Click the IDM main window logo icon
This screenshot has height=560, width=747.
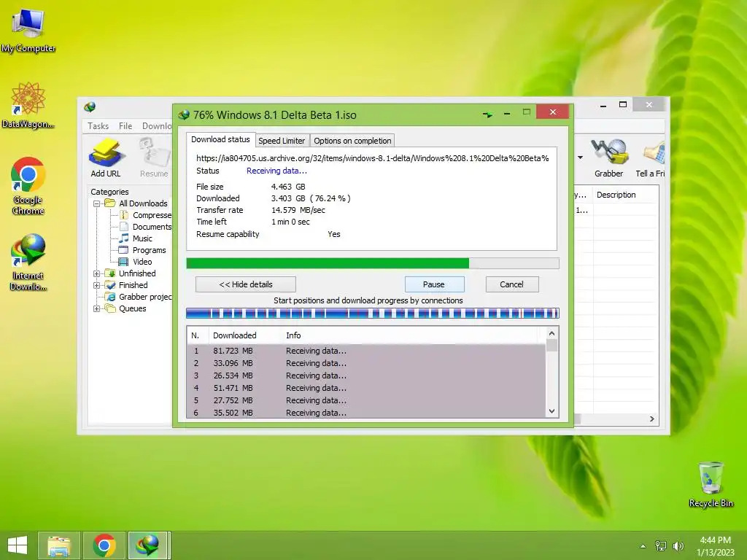point(90,106)
